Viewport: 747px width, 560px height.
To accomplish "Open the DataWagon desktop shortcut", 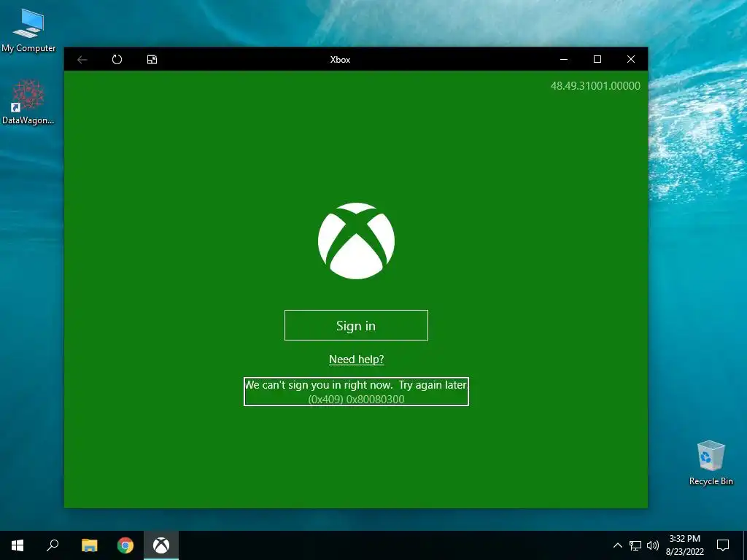I will click(x=28, y=102).
